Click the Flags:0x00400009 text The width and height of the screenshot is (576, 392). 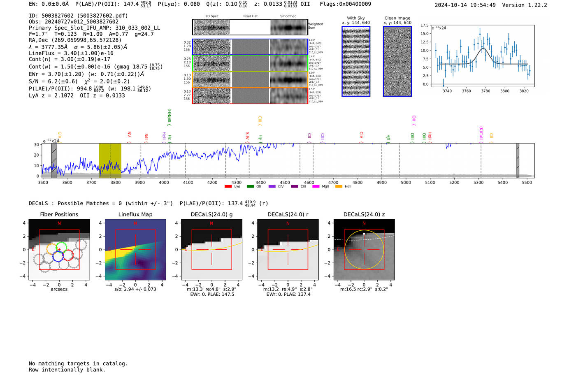tap(345, 4)
